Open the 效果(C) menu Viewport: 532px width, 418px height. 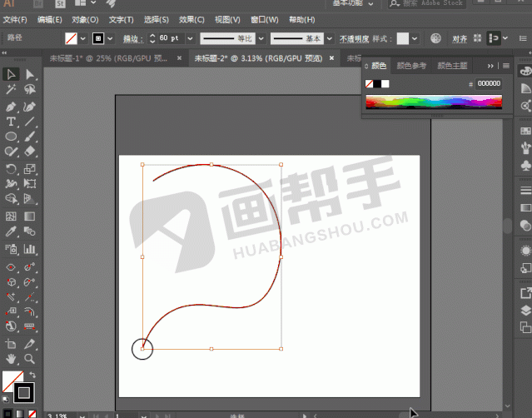point(191,19)
